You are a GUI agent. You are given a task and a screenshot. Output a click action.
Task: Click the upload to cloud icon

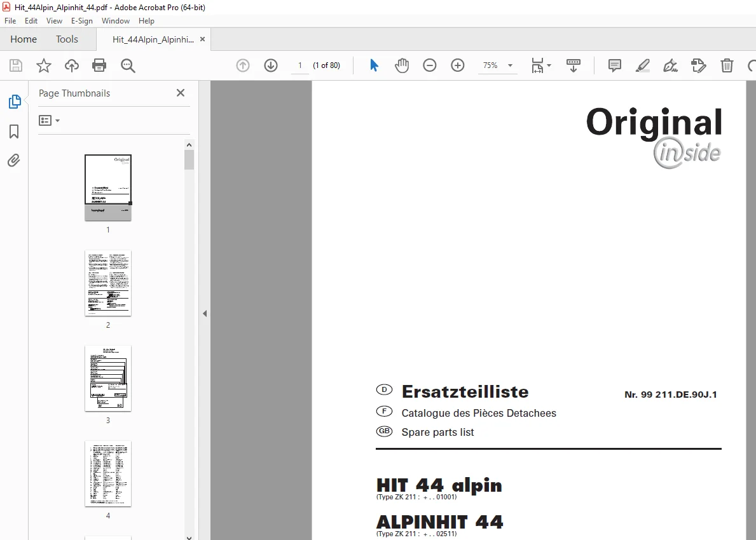point(72,65)
